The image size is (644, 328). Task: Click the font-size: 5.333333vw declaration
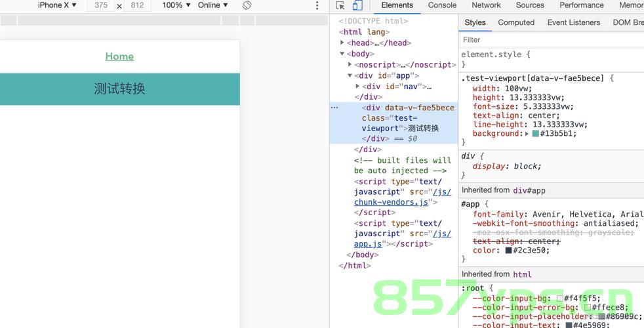523,107
